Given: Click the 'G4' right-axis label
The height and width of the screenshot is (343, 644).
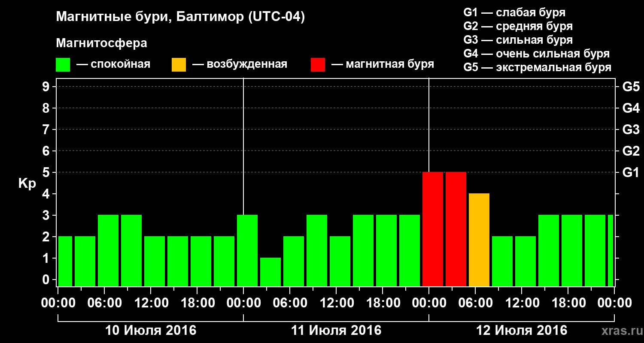Looking at the screenshot, I should (631, 108).
